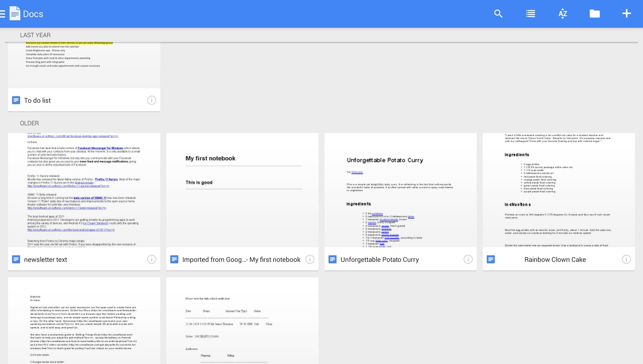Click the Docs app logo
The image size is (643, 364).
tap(15, 14)
